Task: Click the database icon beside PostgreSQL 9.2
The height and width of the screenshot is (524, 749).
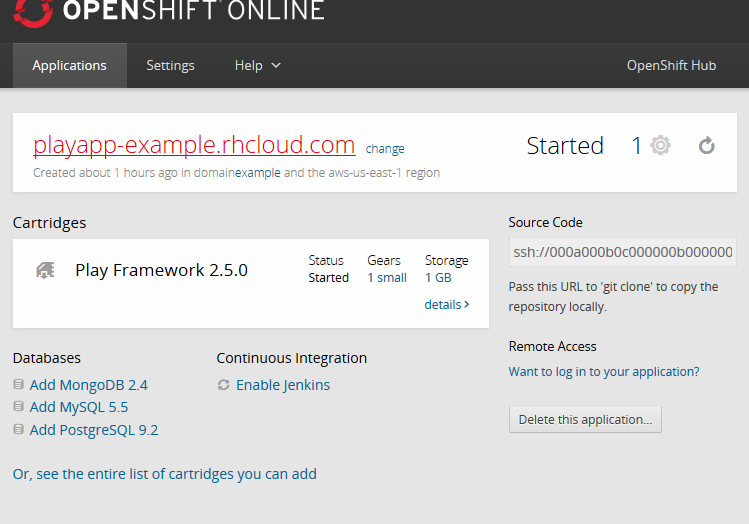Action: [19, 429]
